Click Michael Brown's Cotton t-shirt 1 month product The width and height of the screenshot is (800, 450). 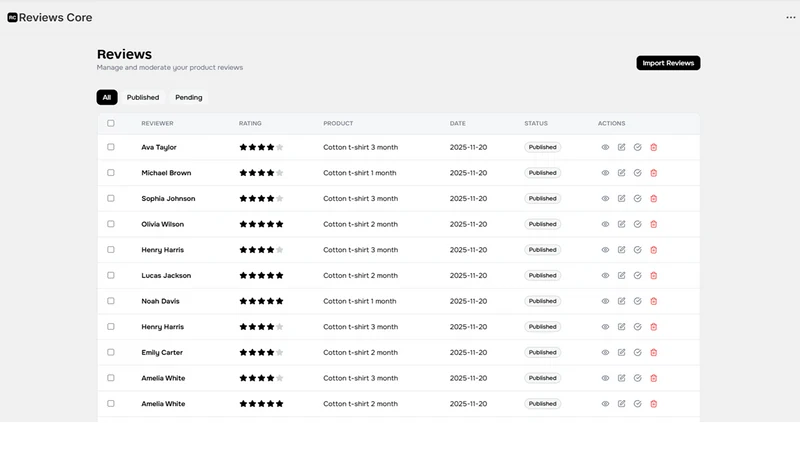[x=360, y=173]
